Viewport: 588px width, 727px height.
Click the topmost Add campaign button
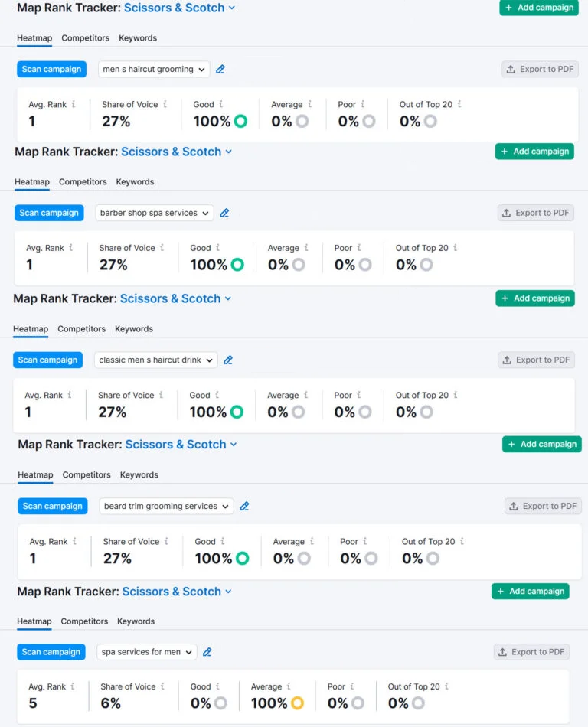539,8
